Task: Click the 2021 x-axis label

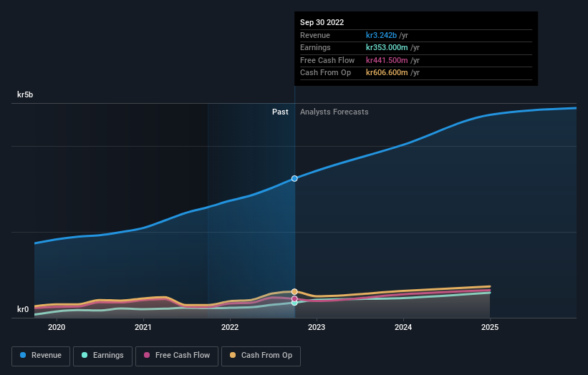Action: [143, 327]
